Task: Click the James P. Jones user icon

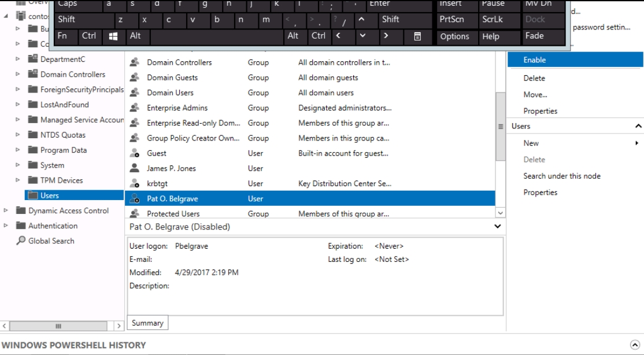Action: [x=134, y=168]
